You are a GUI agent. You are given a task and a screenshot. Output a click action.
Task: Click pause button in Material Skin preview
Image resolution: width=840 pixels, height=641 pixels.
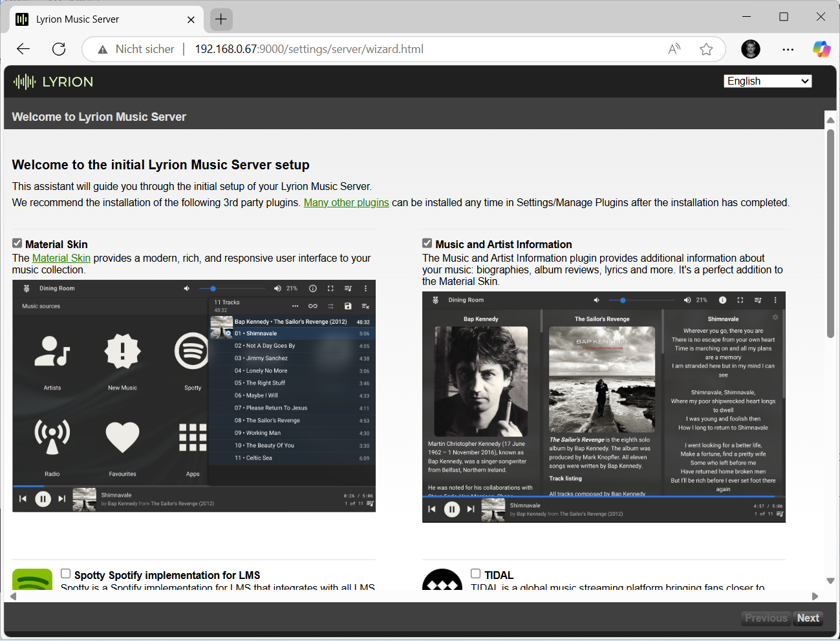click(43, 499)
